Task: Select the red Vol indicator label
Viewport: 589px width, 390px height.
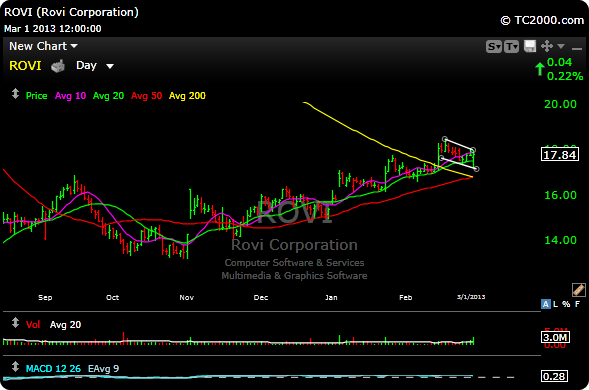Action: 33,325
